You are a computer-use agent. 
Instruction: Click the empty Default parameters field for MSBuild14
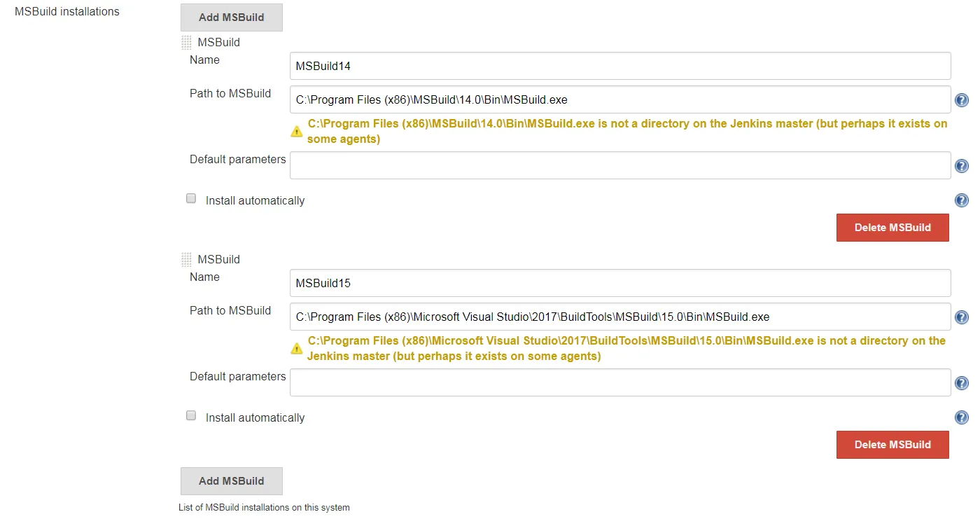[x=620, y=165]
